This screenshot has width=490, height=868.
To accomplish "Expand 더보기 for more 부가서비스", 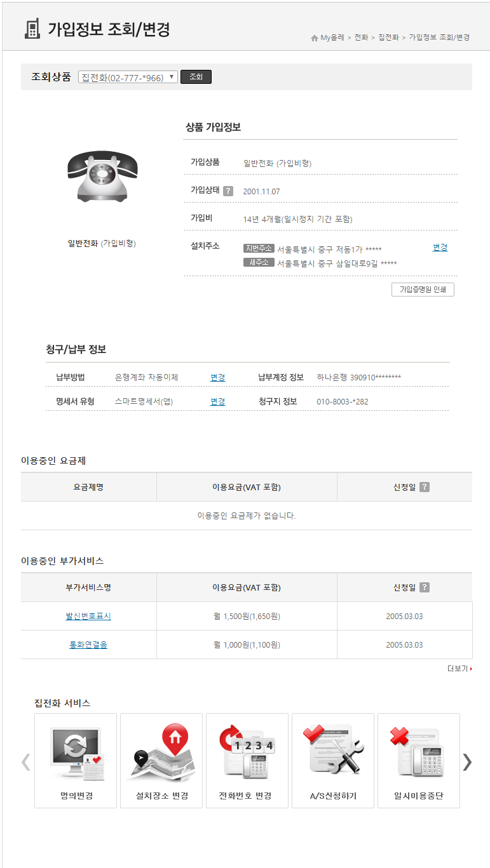I will point(459,669).
